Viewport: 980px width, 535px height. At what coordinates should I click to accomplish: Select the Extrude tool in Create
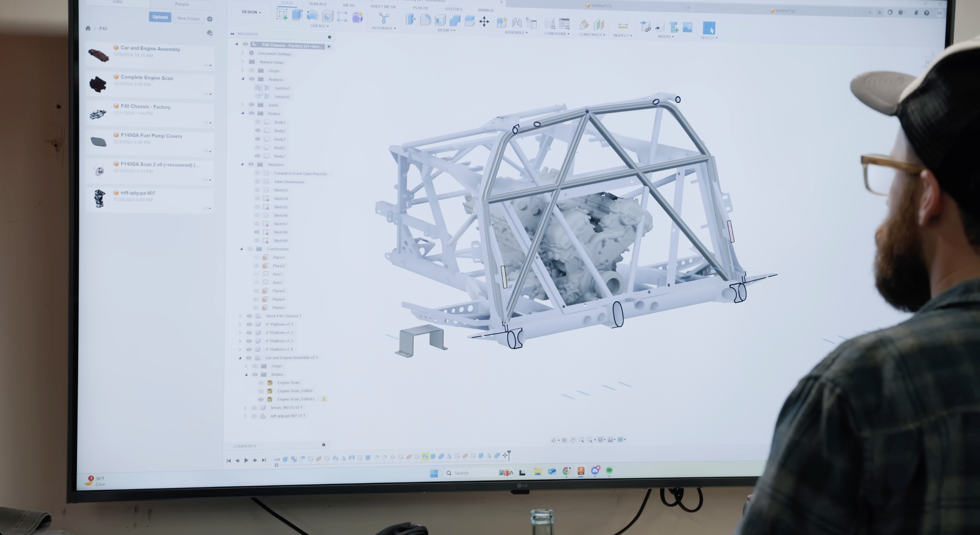tap(297, 15)
